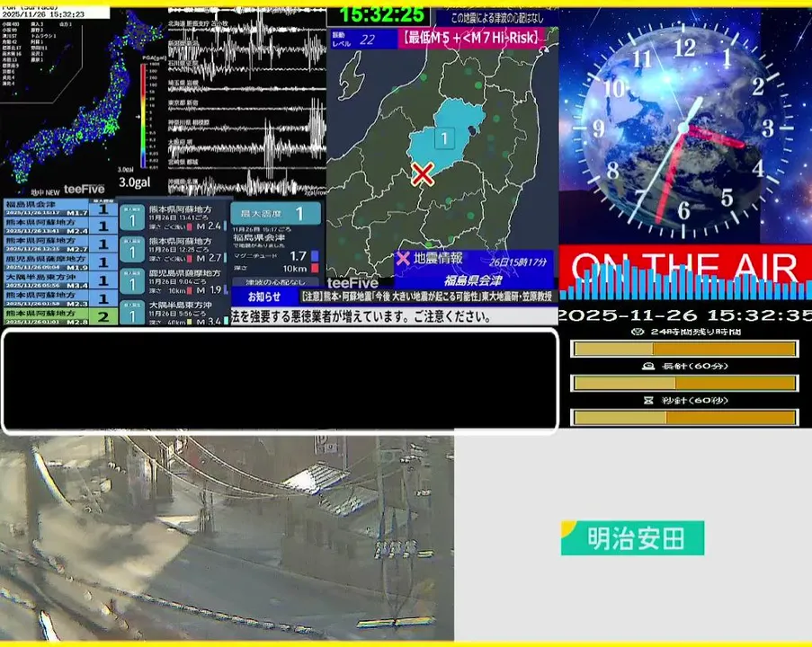
Task: Click the intensity badge for 熊本県阿蘇地方 12:25 card
Action: (x=132, y=250)
